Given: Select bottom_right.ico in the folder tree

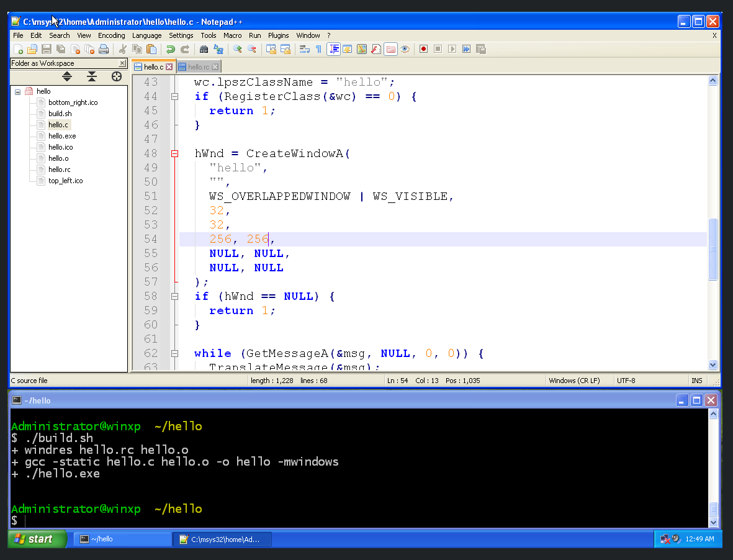Looking at the screenshot, I should pyautogui.click(x=73, y=102).
